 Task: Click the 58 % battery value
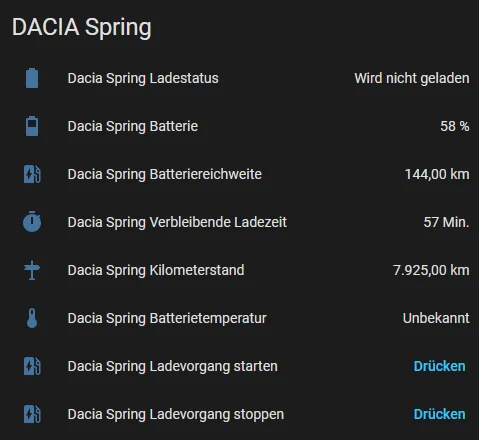455,126
